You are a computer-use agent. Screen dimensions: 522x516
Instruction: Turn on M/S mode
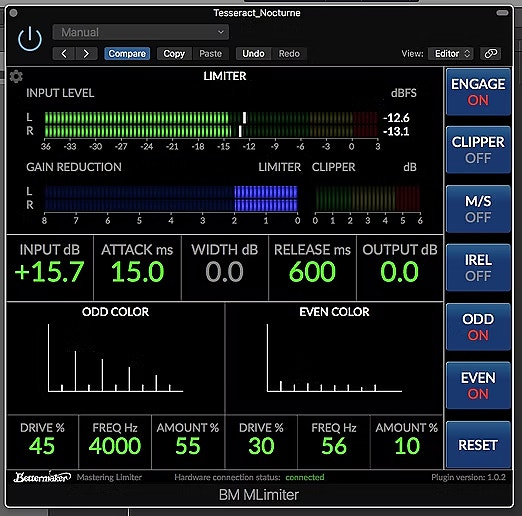478,209
